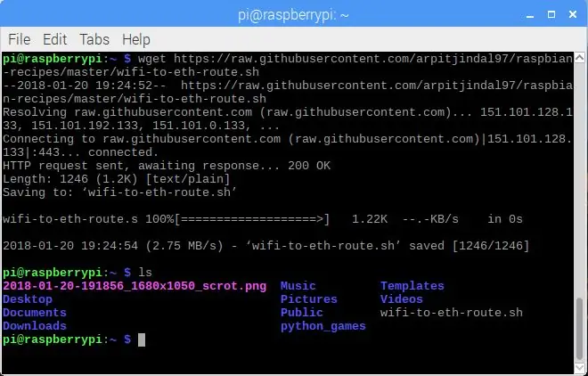Click the Templates directory name
The height and width of the screenshot is (376, 588).
click(412, 286)
